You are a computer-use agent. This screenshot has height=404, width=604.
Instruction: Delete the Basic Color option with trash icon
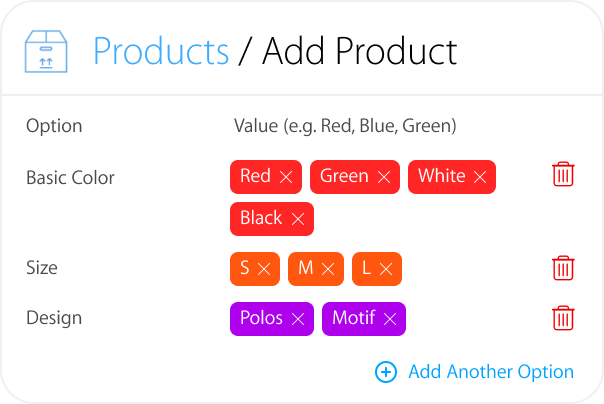[563, 174]
